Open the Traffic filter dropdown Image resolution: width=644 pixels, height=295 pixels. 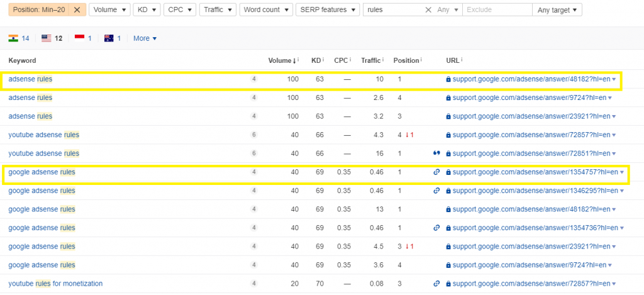point(218,10)
